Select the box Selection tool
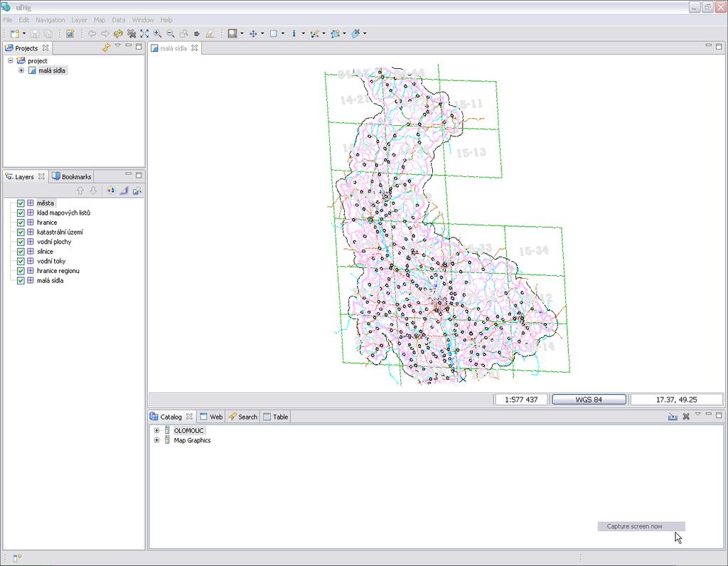This screenshot has height=566, width=728. point(274,33)
